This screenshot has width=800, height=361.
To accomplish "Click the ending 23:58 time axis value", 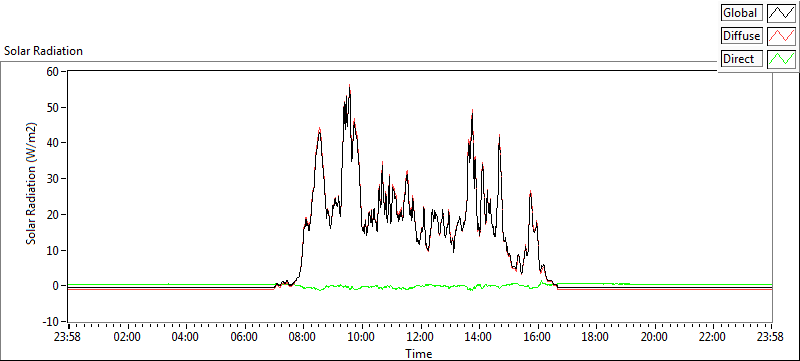I will [x=771, y=337].
